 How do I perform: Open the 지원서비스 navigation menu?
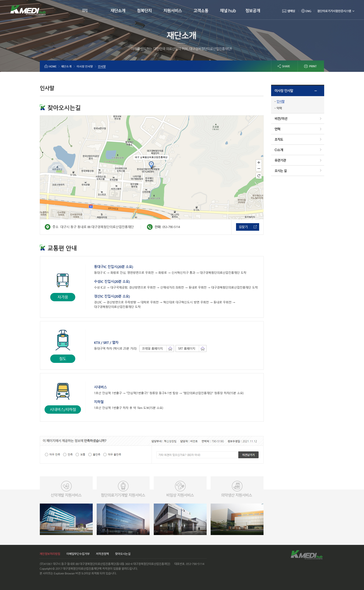pyautogui.click(x=172, y=10)
